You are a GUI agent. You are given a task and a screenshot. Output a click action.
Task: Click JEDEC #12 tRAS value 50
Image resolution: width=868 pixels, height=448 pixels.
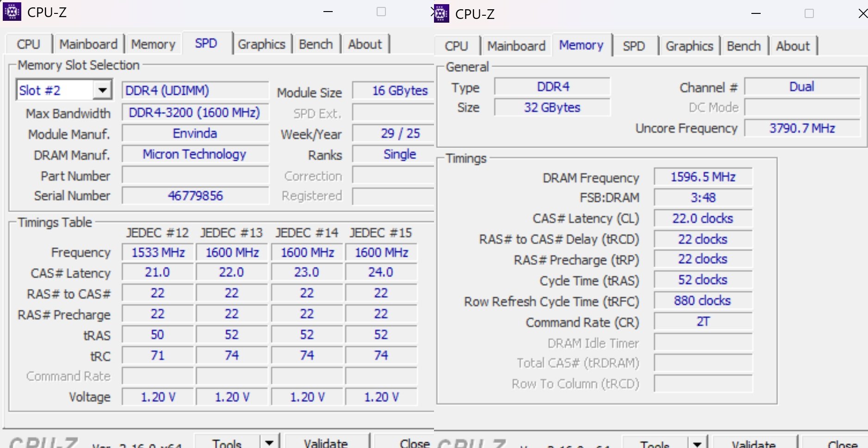coord(158,334)
